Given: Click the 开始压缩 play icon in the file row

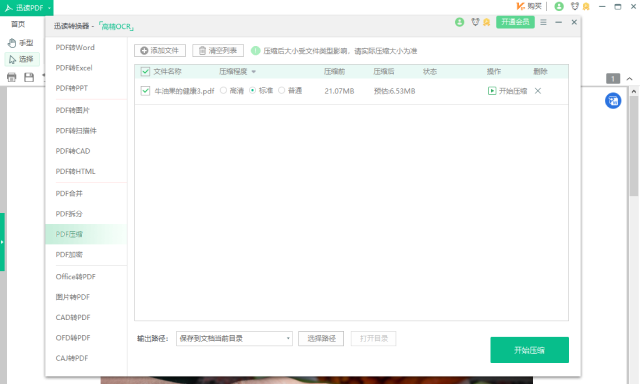Looking at the screenshot, I should (x=492, y=91).
